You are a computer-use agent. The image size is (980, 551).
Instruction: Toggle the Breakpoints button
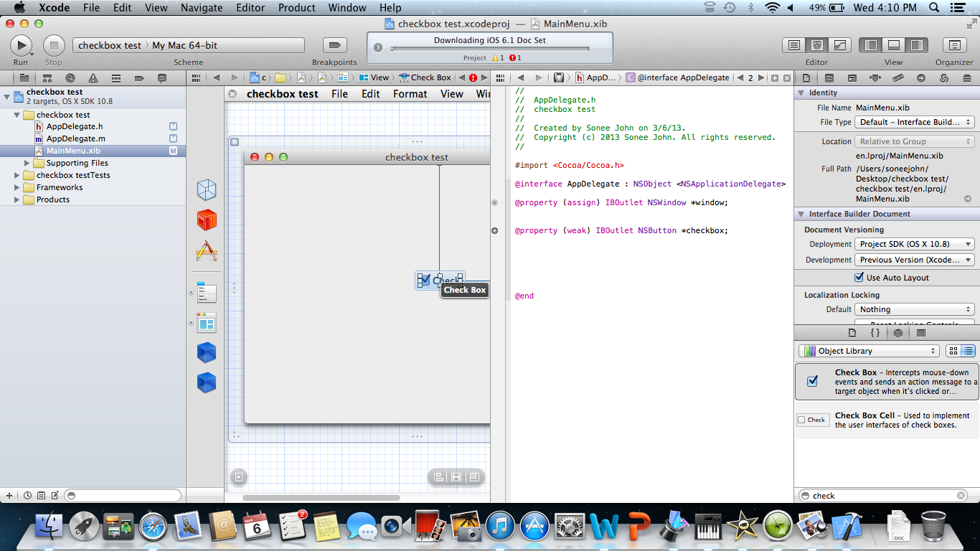point(334,45)
